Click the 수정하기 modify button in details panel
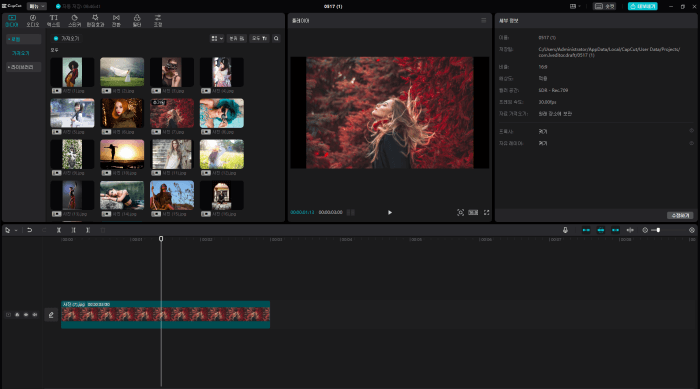The width and height of the screenshot is (700, 389). click(x=680, y=216)
